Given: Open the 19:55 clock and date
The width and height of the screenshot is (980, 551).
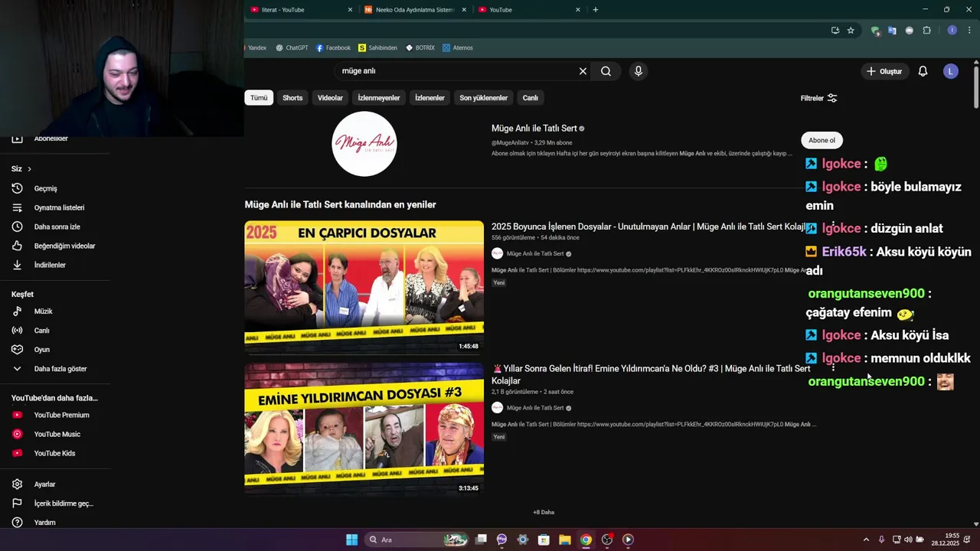Looking at the screenshot, I should tap(945, 540).
